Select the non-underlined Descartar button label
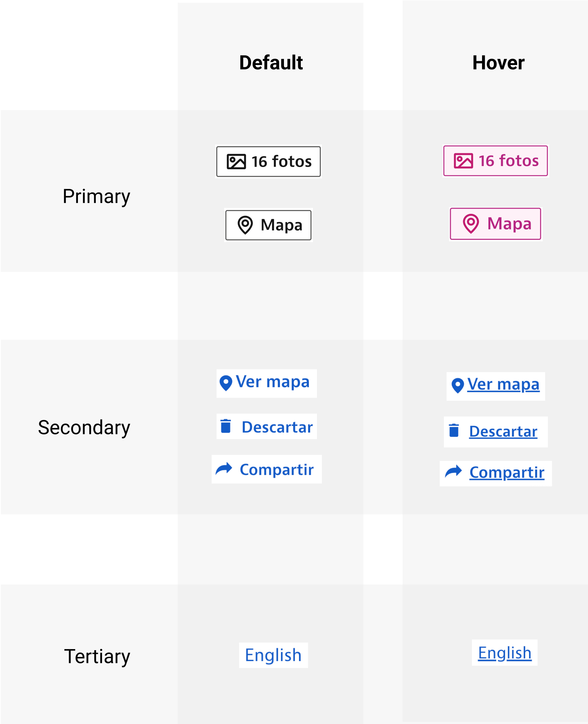Viewport: 588px width, 724px height. [x=277, y=427]
